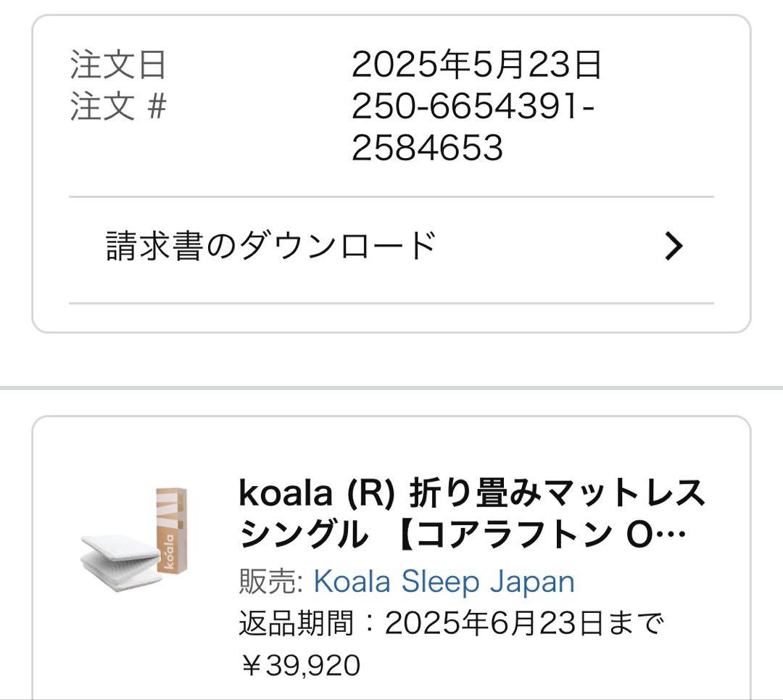Image resolution: width=783 pixels, height=700 pixels.
Task: Tap the 返品期間 return deadline text
Action: click(450, 623)
